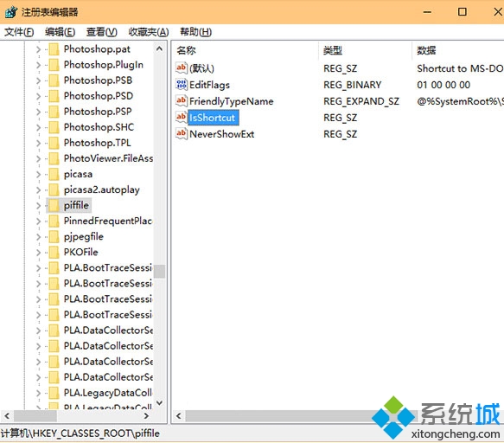Viewport: 504px width, 443px height.
Task: Click the tree's horizontal scroll right arrow
Action: (x=146, y=415)
